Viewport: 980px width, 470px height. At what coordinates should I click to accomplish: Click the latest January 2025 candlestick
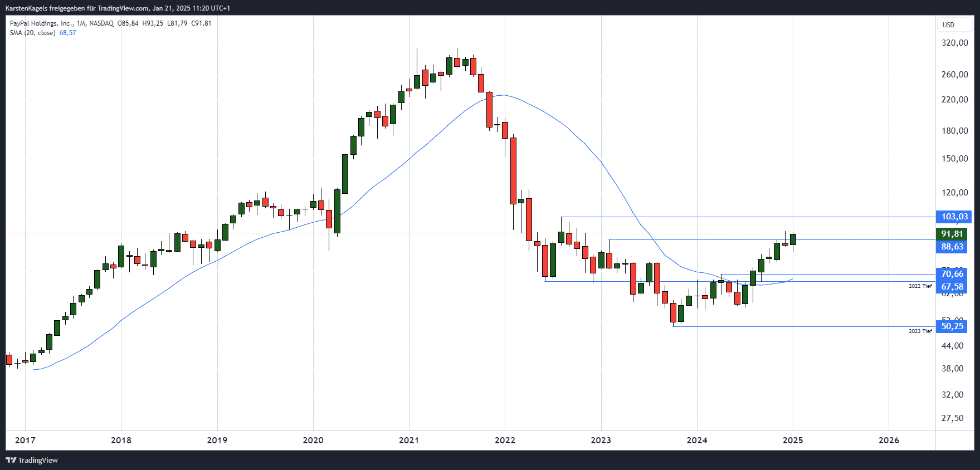point(793,239)
